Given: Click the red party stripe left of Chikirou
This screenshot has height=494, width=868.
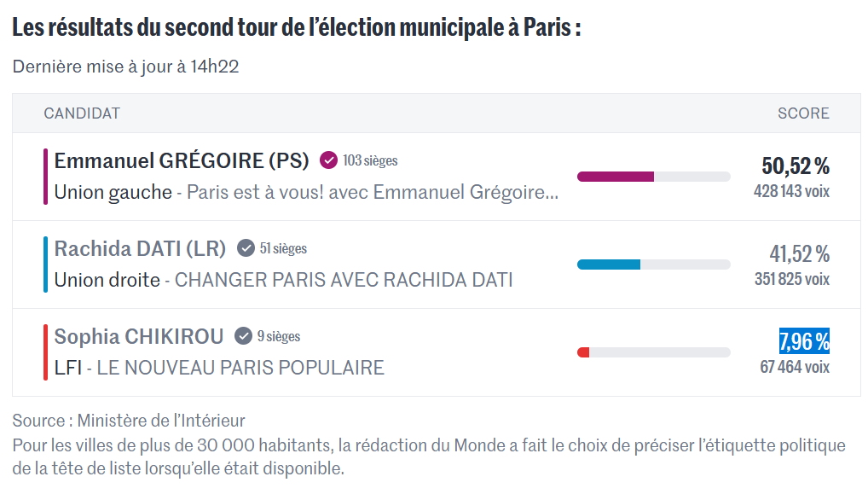Looking at the screenshot, I should 45,352.
